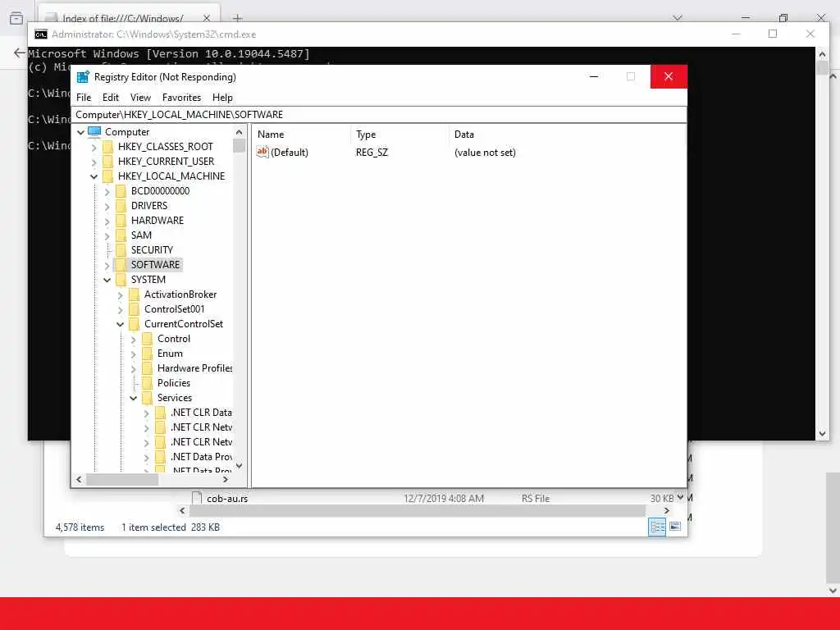
Task: Open the View menu in Registry Editor
Action: pos(140,98)
